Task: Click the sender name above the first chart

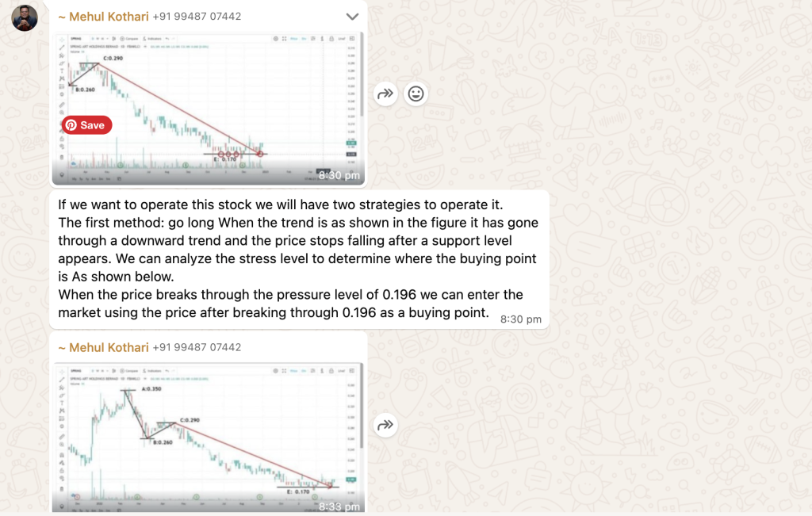Action: click(x=103, y=17)
